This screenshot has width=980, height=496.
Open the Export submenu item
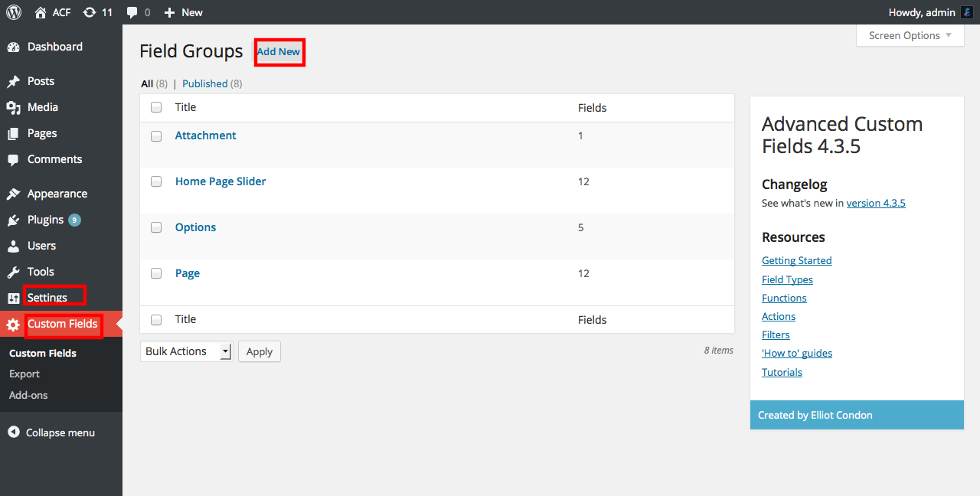tap(24, 374)
